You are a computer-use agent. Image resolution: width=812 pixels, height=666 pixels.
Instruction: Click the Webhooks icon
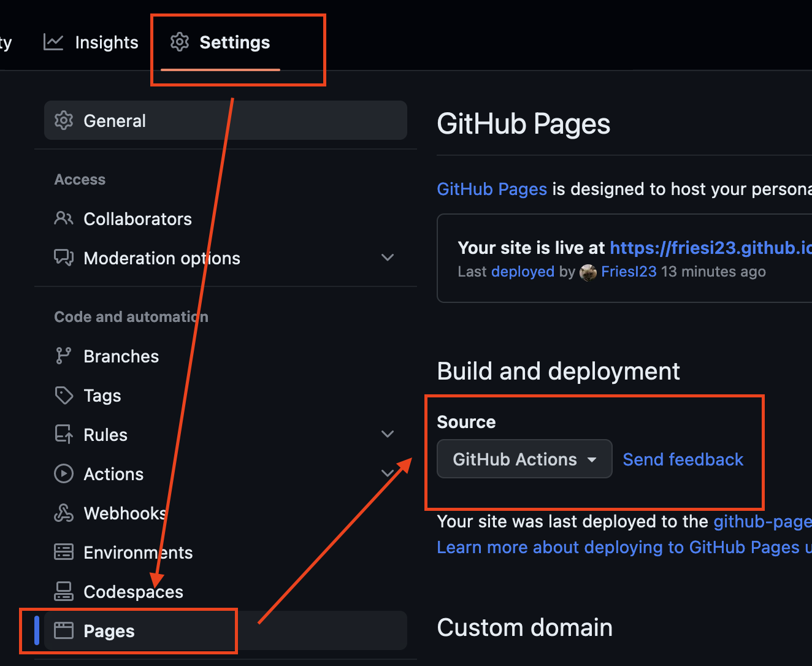(x=64, y=513)
